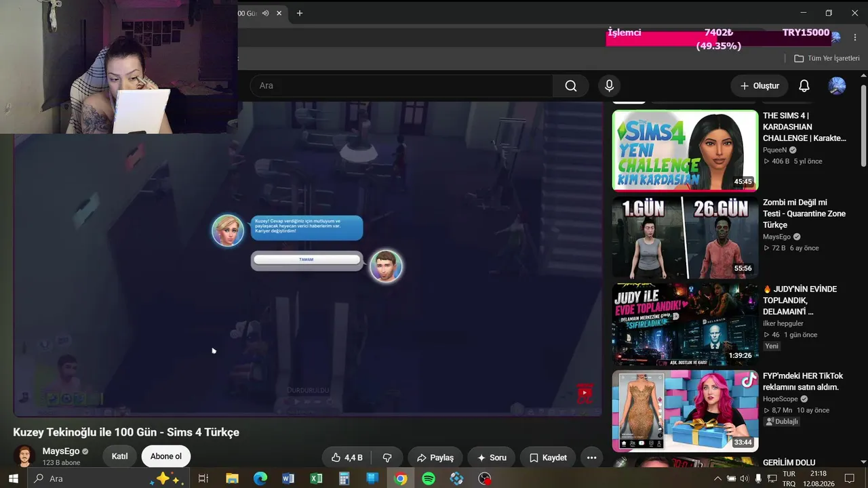This screenshot has width=868, height=488.
Task: Open Calculator from the taskbar
Action: (344, 479)
